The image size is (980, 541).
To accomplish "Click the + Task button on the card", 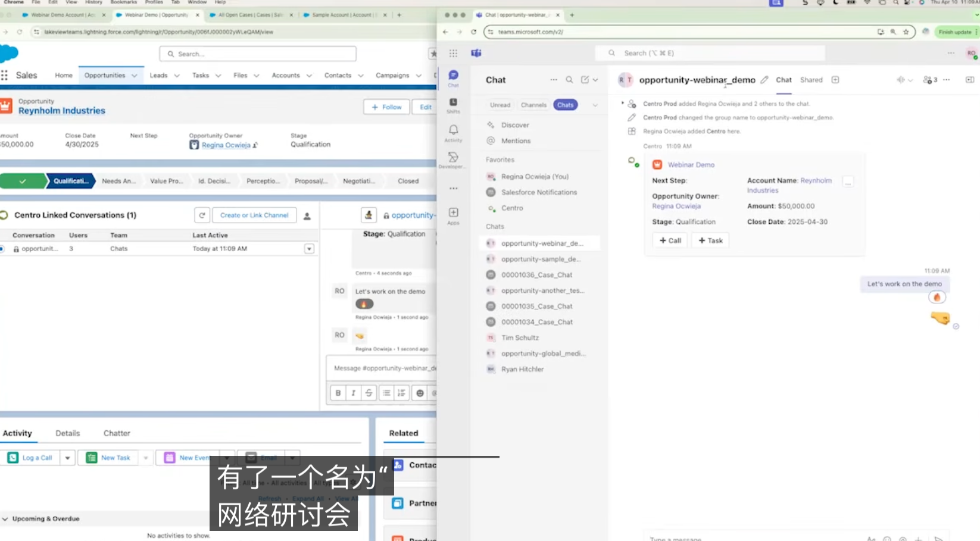I will coord(711,240).
